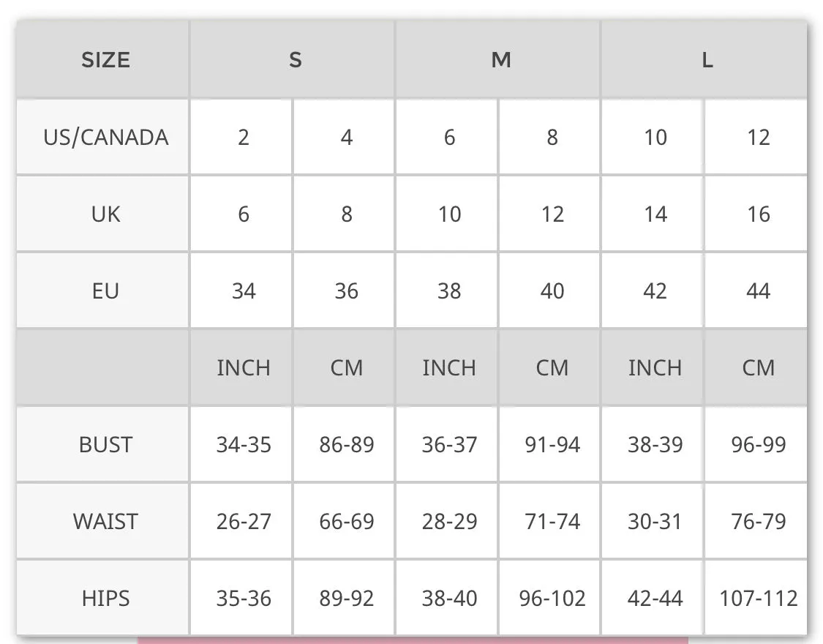Click the pink bar below table
823x644 pixels.
coord(413,640)
